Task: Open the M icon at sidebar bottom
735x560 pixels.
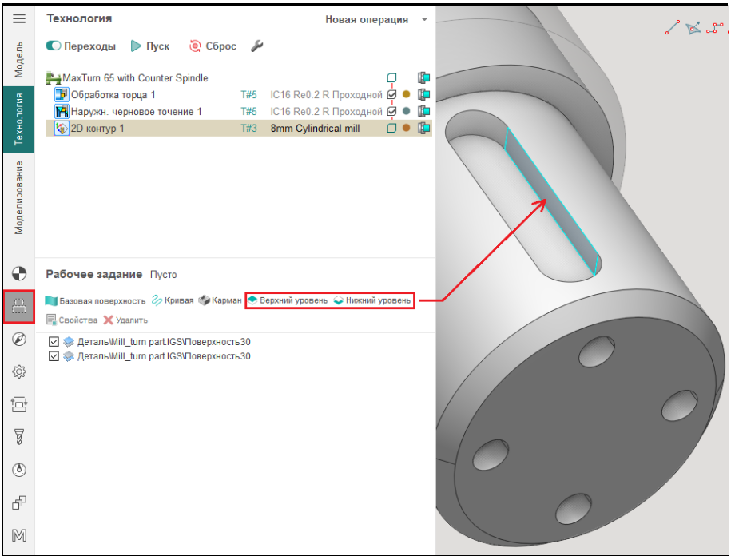Action: coord(19,535)
